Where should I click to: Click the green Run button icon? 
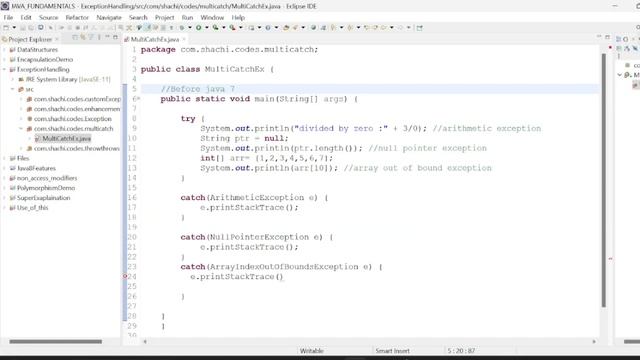[198, 28]
